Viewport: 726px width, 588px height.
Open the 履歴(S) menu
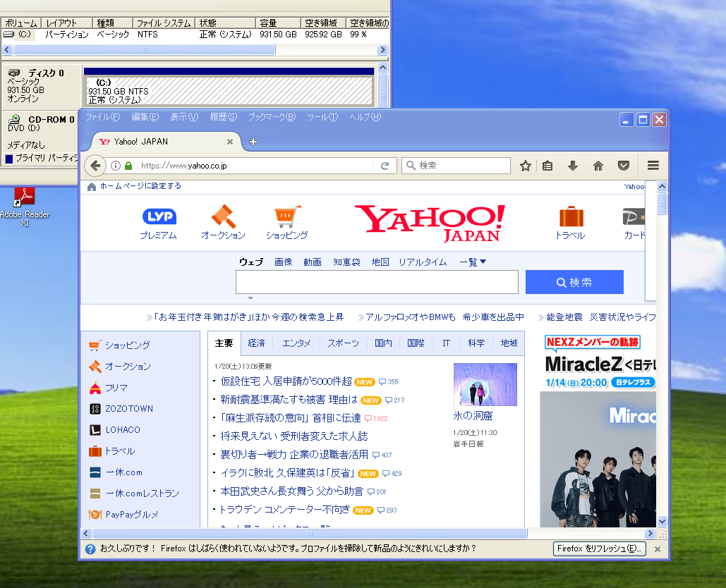[223, 117]
